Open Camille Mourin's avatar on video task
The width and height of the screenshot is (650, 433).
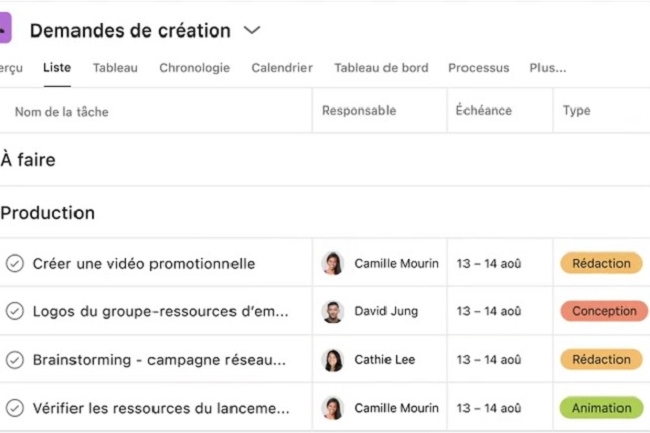pos(332,263)
